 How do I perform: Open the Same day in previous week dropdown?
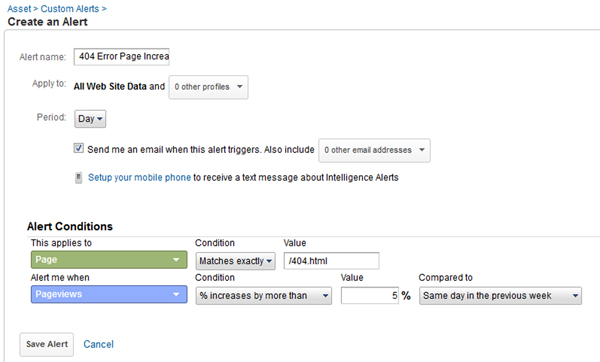coord(501,296)
